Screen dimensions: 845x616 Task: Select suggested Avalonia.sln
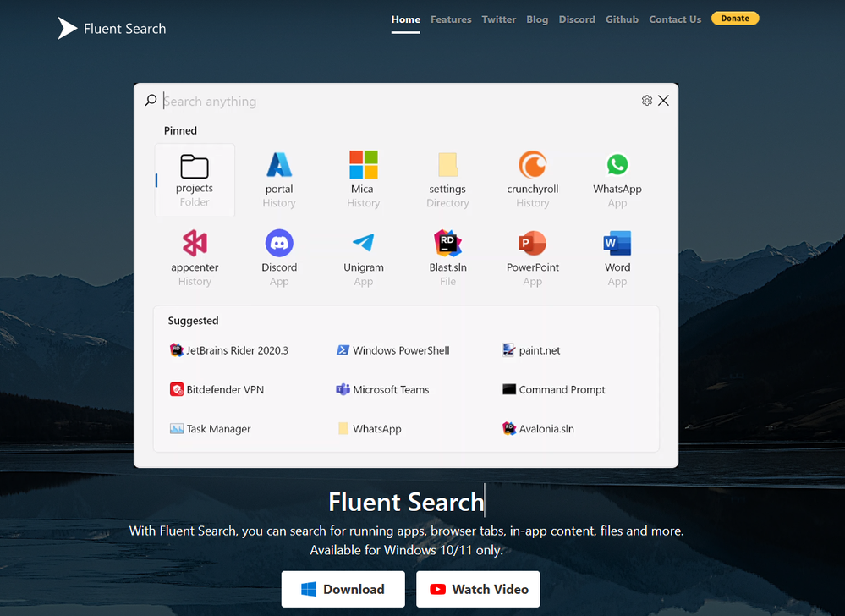point(538,428)
